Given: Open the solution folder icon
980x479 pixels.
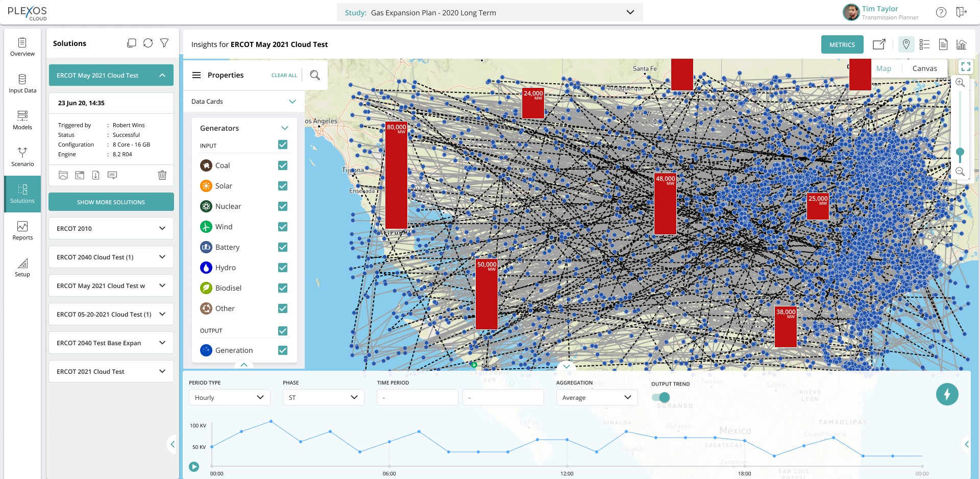Looking at the screenshot, I should coord(63,175).
